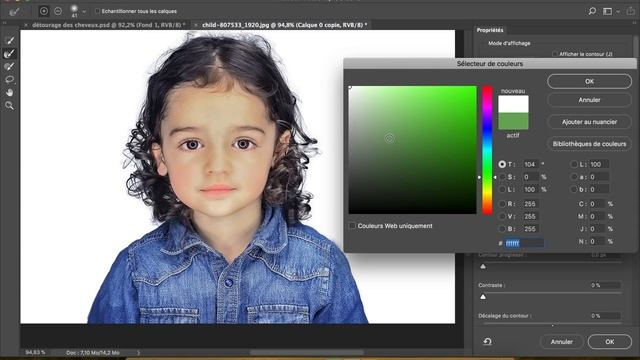This screenshot has height=360, width=640.
Task: Select the S saturation radio button
Action: pyautogui.click(x=502, y=177)
